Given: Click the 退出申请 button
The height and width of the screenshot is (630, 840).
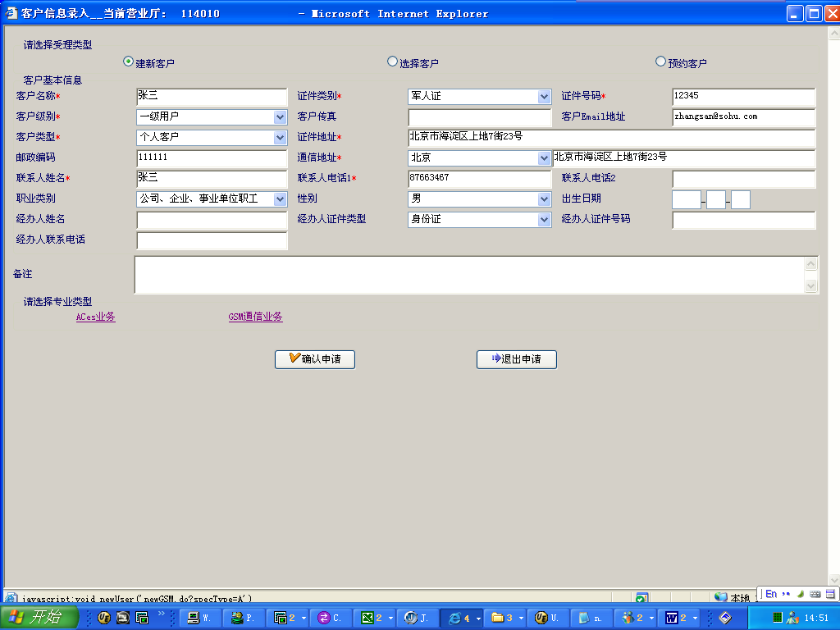Looking at the screenshot, I should [x=516, y=359].
